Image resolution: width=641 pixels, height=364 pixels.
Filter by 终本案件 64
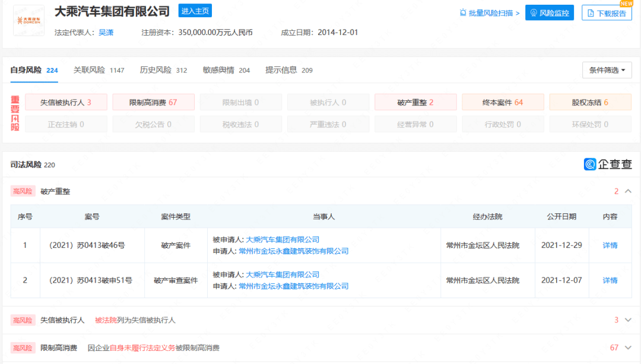click(x=503, y=102)
